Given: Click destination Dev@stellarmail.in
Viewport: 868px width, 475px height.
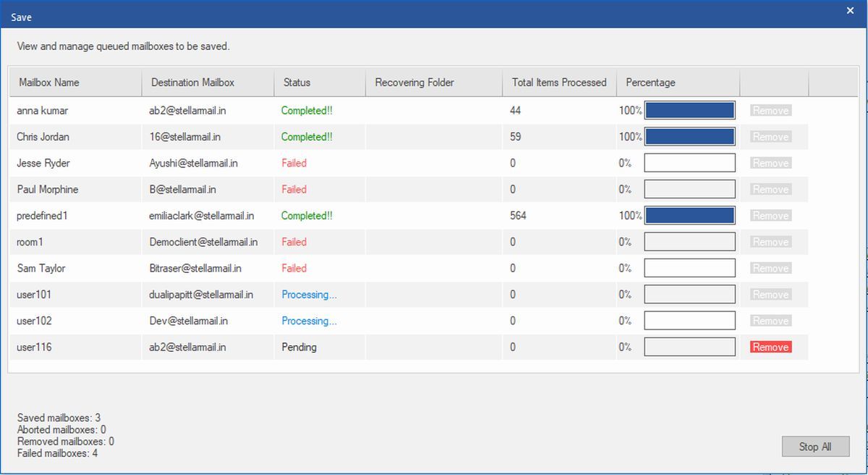Looking at the screenshot, I should pos(189,321).
